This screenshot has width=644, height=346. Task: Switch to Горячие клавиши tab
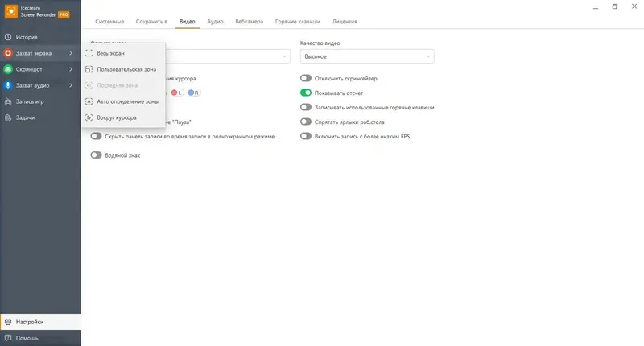pyautogui.click(x=298, y=22)
